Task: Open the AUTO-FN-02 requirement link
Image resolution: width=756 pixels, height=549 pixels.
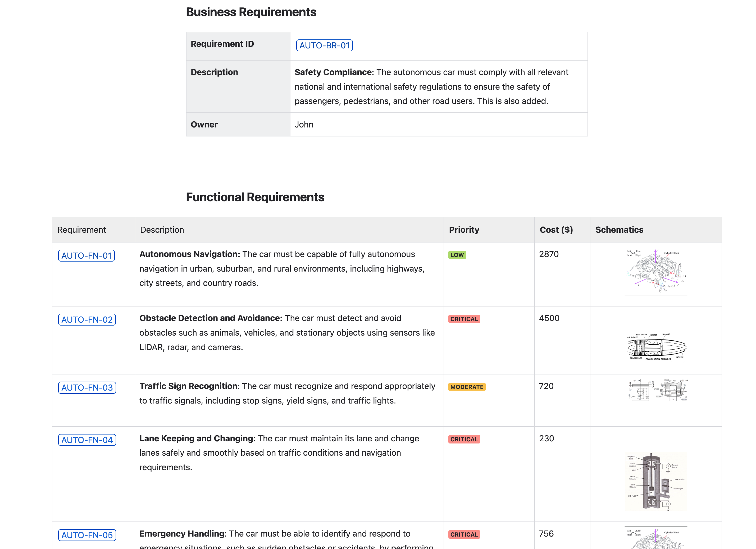Action: (87, 320)
